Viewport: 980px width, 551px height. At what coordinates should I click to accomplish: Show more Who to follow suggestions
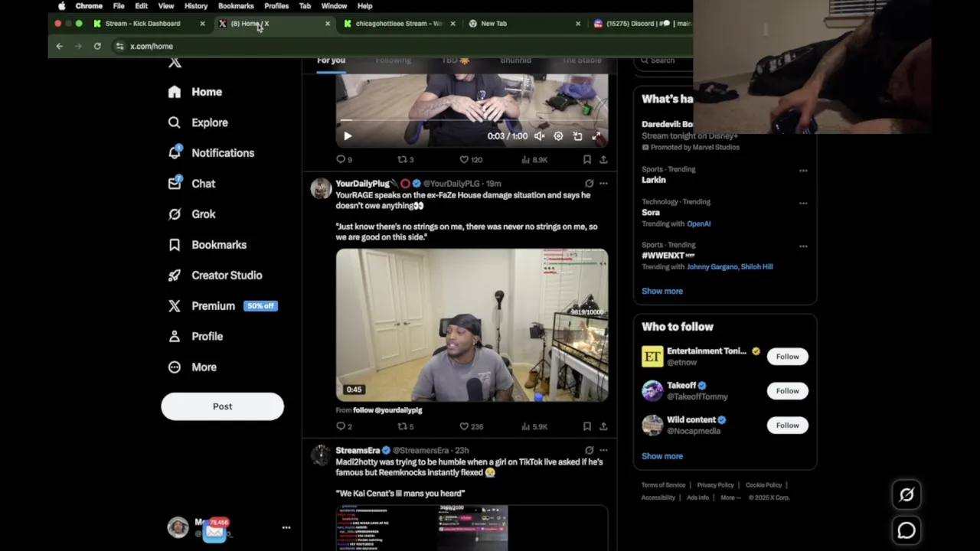(x=662, y=456)
